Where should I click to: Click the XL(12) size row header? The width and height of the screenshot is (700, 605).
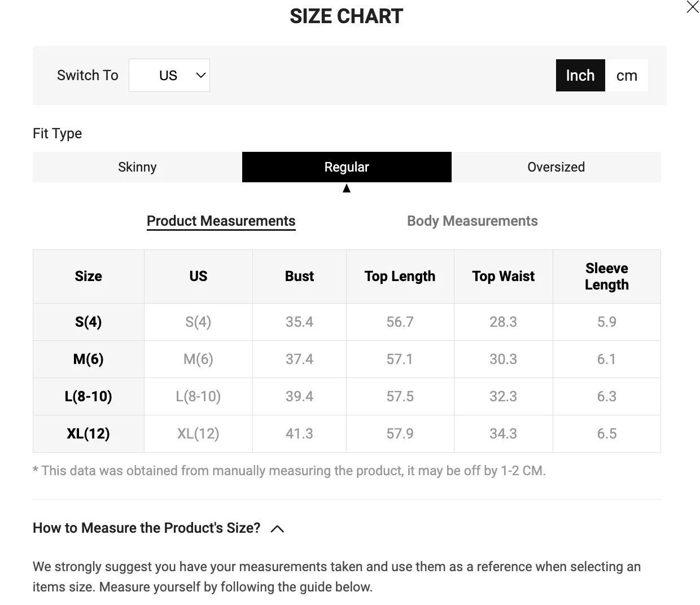(89, 433)
